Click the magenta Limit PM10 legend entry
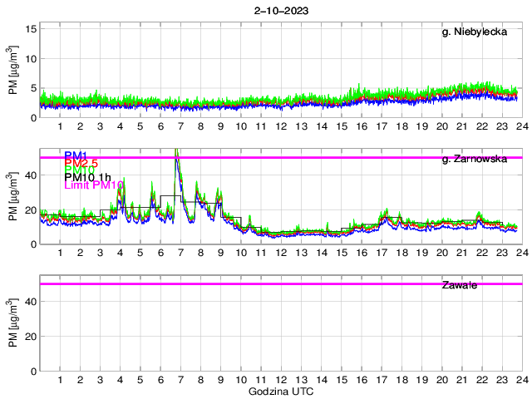 (94, 185)
